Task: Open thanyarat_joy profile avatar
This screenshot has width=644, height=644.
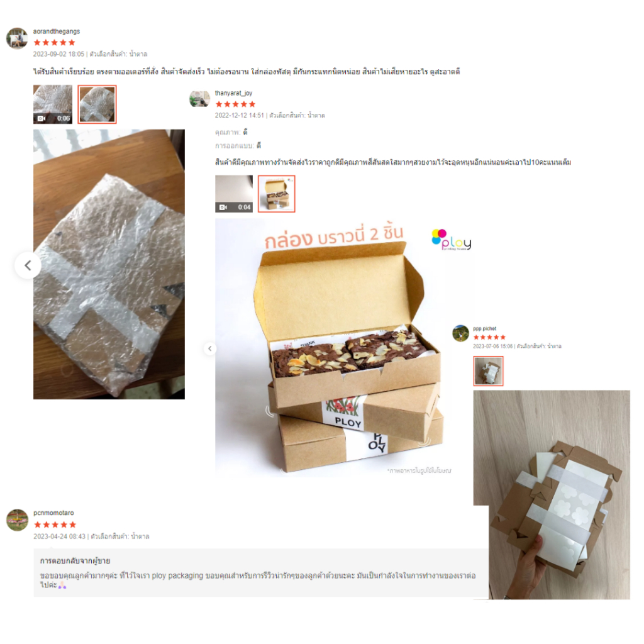Action: [199, 99]
